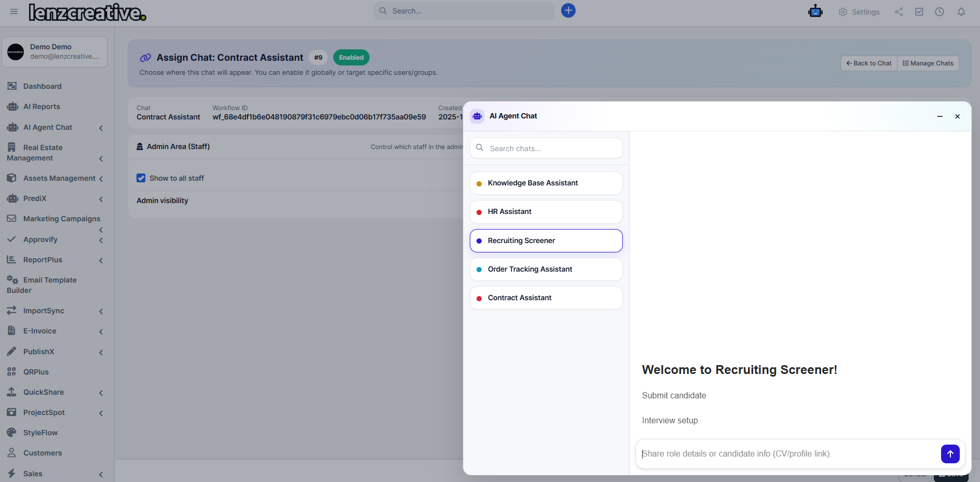Open the share icon in the top bar
This screenshot has height=482, width=980.
pos(899,11)
